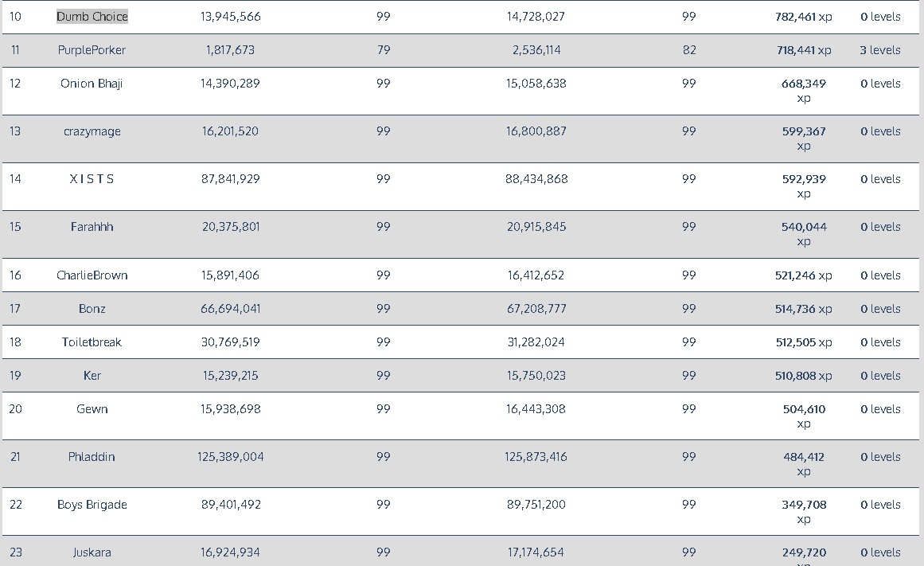Click the Phladdin player name
The height and width of the screenshot is (566, 924).
click(x=92, y=457)
